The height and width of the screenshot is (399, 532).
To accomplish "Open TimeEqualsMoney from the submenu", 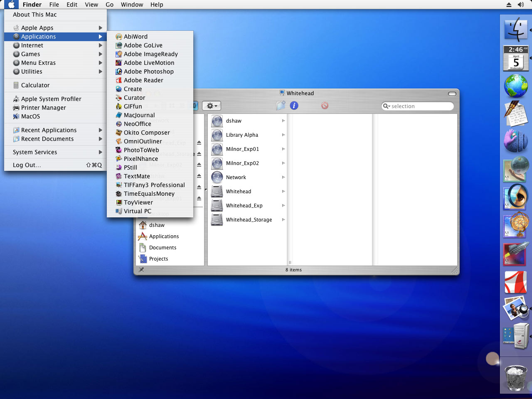I will click(x=150, y=194).
